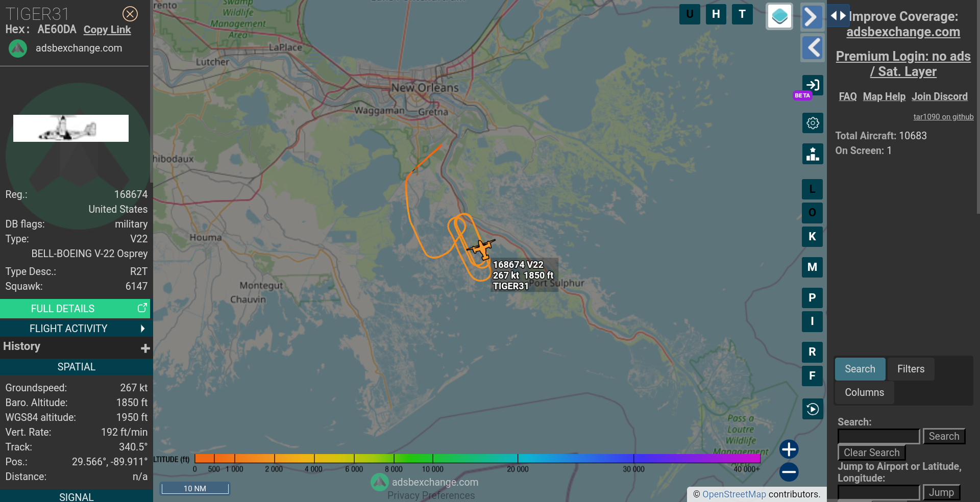
Task: Click the Jump button
Action: tap(941, 492)
